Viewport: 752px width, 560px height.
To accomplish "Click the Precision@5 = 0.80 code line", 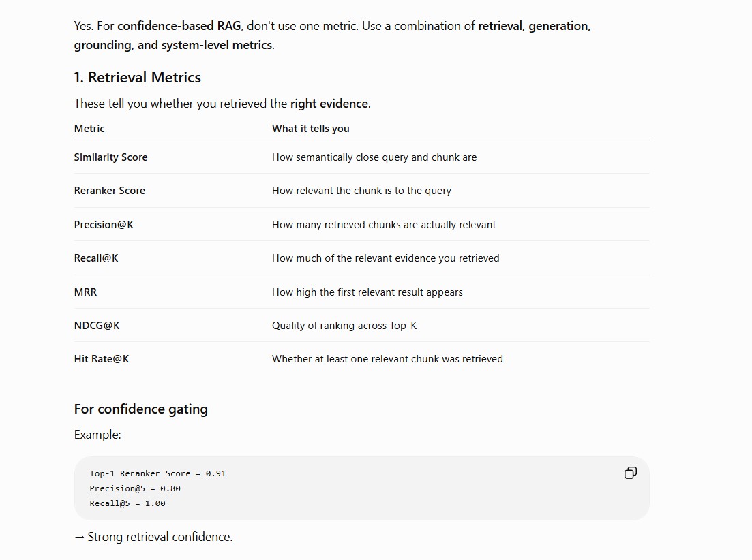I will [x=135, y=488].
